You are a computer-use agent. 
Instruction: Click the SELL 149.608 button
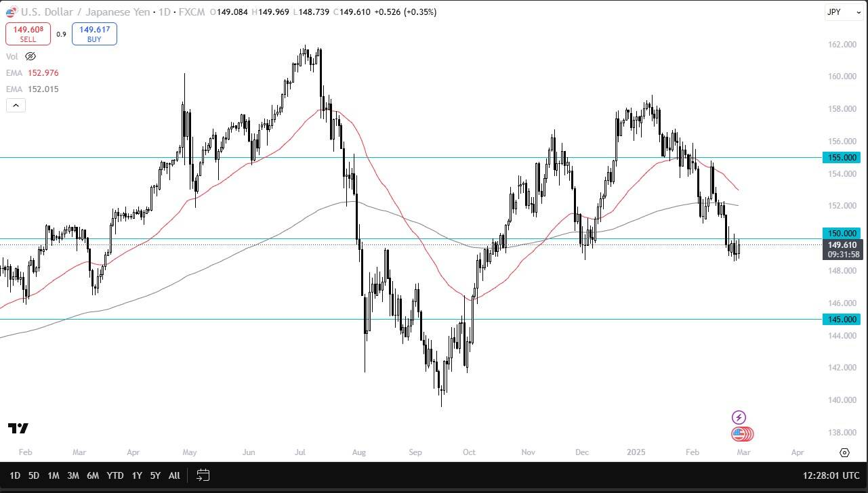point(28,34)
